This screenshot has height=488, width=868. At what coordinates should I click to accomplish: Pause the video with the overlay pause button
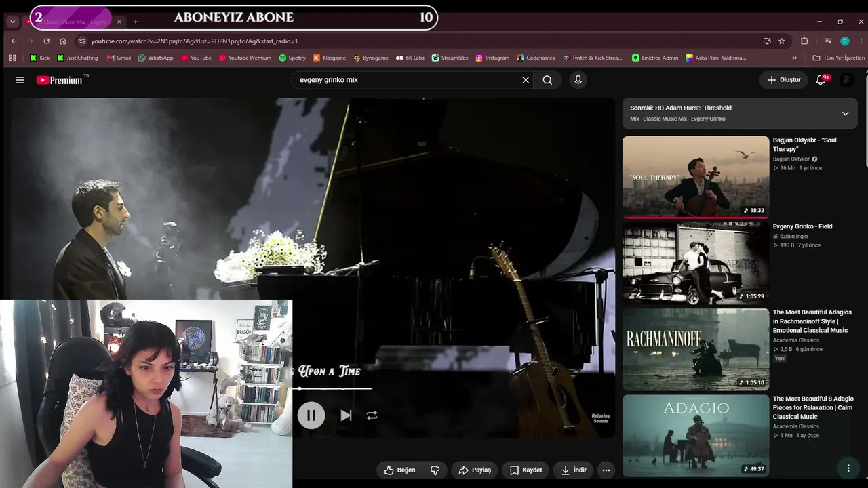coord(311,415)
